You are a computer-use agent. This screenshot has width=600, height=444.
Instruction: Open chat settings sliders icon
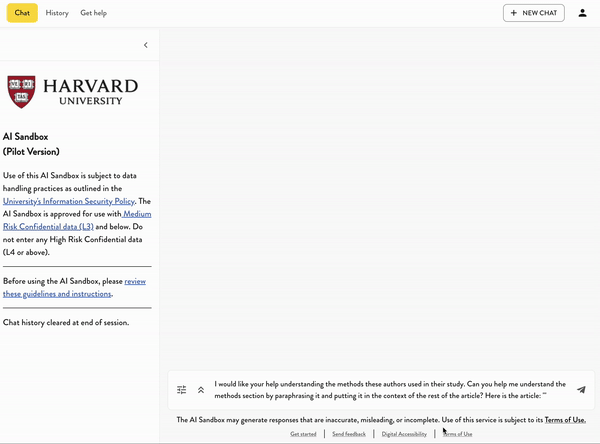[x=182, y=390]
